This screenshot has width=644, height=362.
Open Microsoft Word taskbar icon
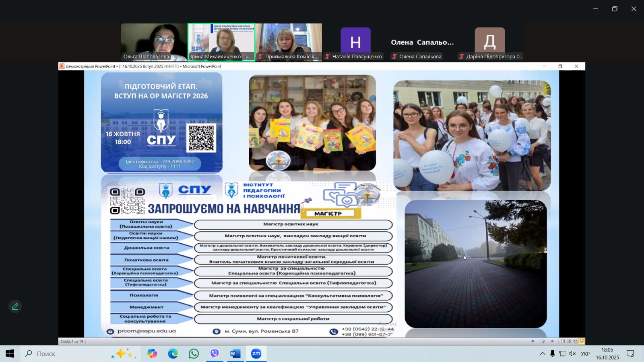235,354
